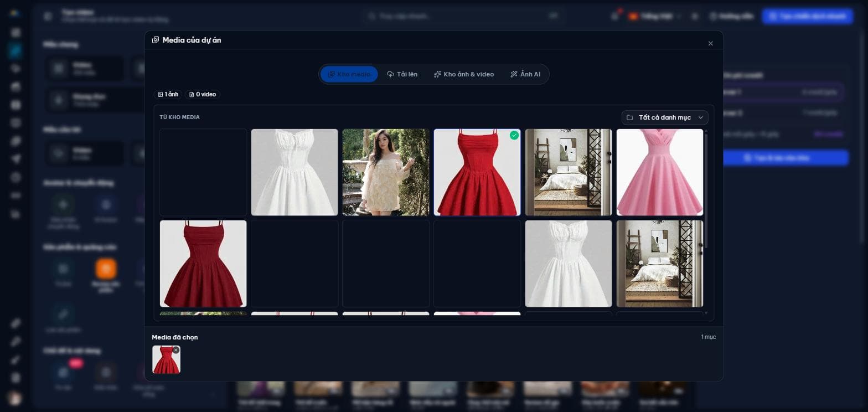Image resolution: width=868 pixels, height=412 pixels.
Task: Open the Kho ảnh & video tab
Action: click(464, 74)
